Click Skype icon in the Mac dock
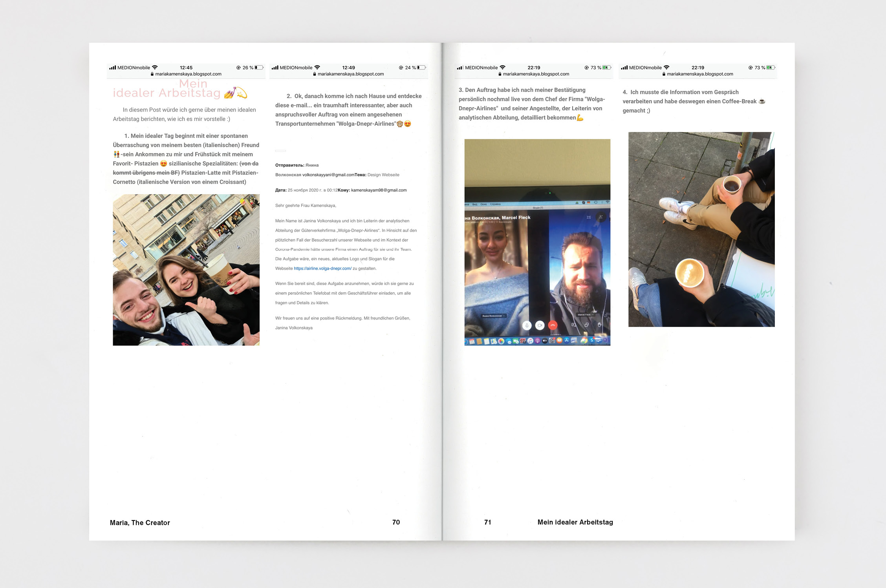The height and width of the screenshot is (588, 886). (x=591, y=340)
